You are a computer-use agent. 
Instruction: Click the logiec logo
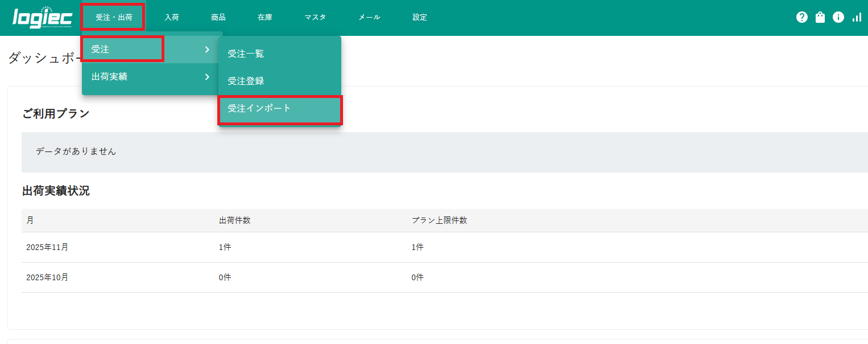(x=42, y=17)
